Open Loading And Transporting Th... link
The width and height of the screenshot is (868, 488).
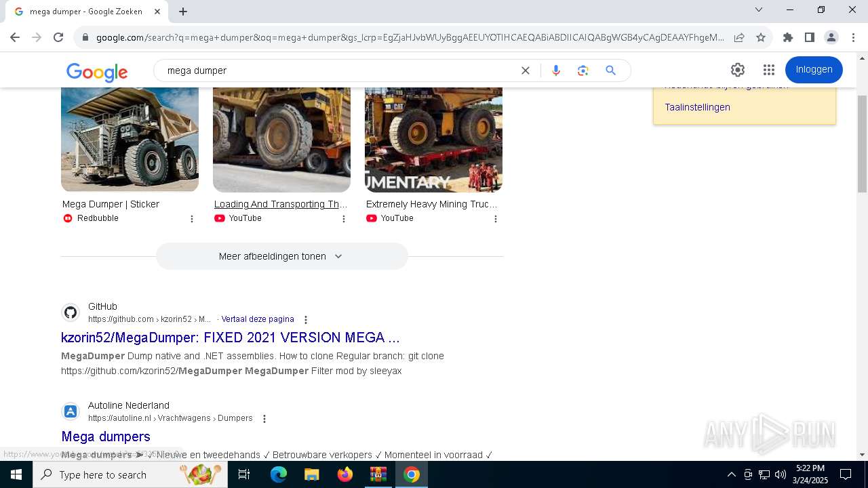[280, 204]
